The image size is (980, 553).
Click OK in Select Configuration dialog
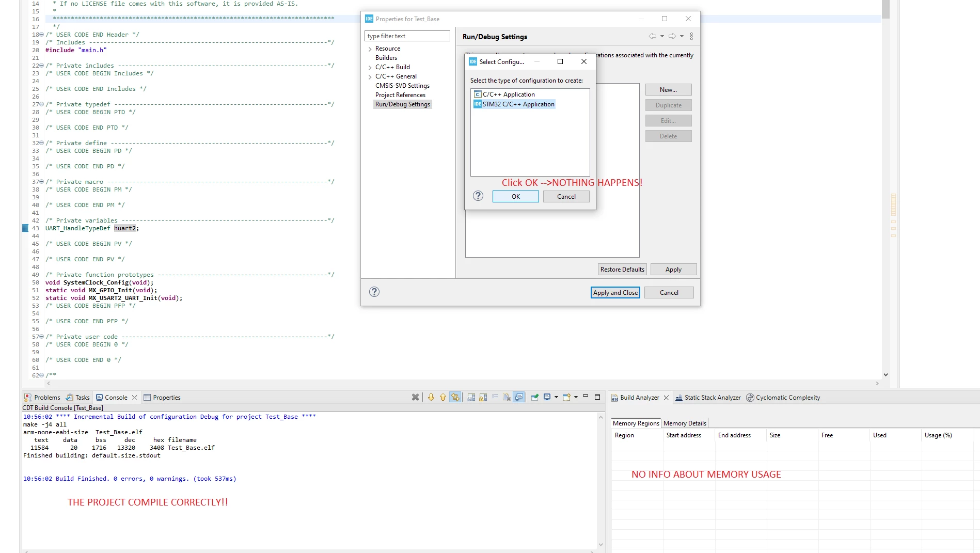pyautogui.click(x=515, y=197)
